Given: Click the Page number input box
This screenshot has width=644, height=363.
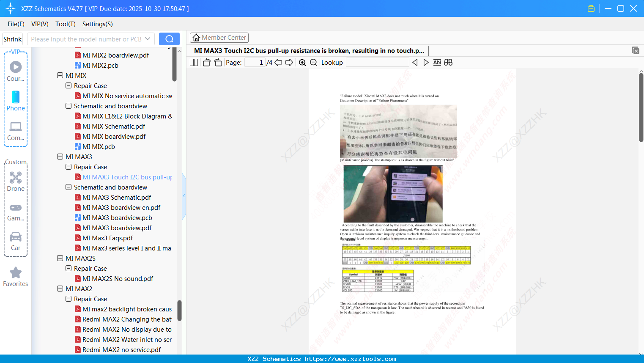Looking at the screenshot, I should (x=255, y=63).
